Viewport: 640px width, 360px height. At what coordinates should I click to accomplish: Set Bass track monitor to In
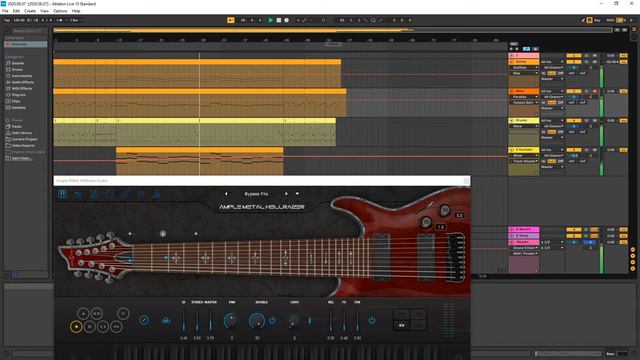544,102
